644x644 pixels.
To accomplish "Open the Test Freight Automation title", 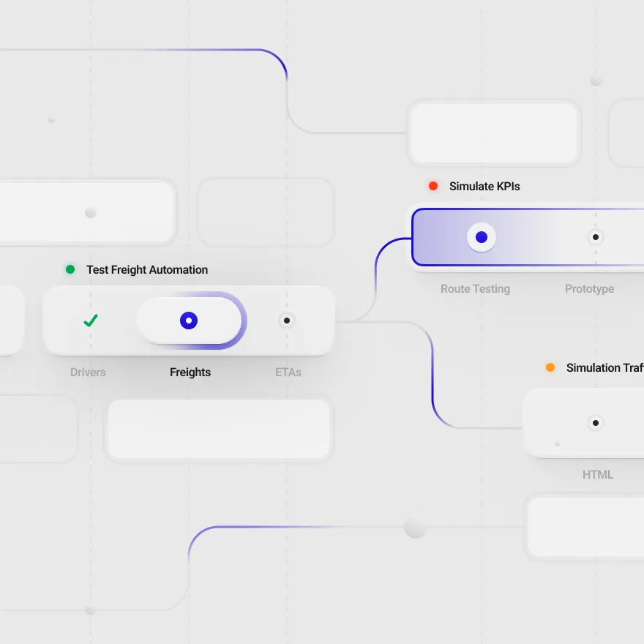I will tap(147, 270).
